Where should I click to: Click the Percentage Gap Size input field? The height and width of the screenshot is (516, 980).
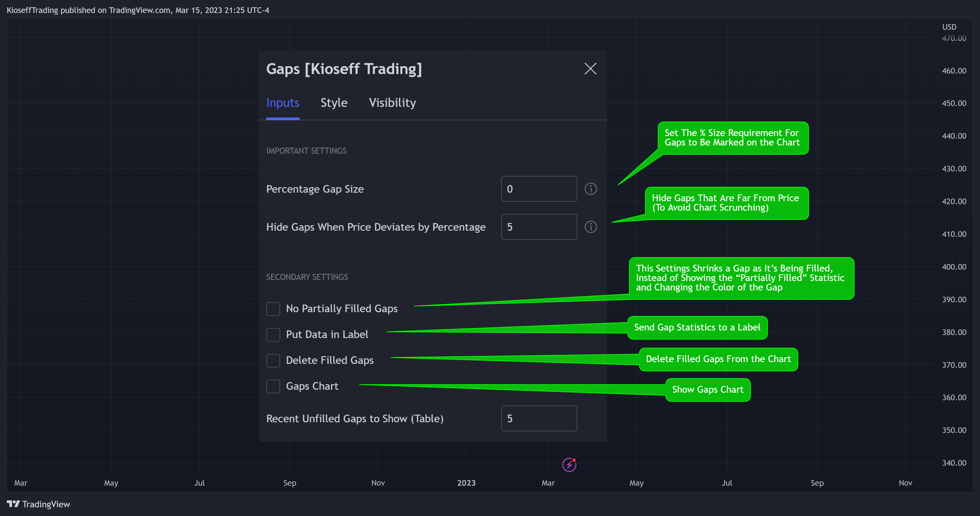(x=539, y=189)
